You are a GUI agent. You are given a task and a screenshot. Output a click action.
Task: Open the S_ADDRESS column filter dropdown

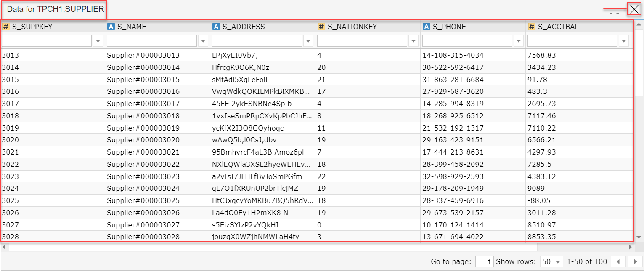pyautogui.click(x=308, y=40)
